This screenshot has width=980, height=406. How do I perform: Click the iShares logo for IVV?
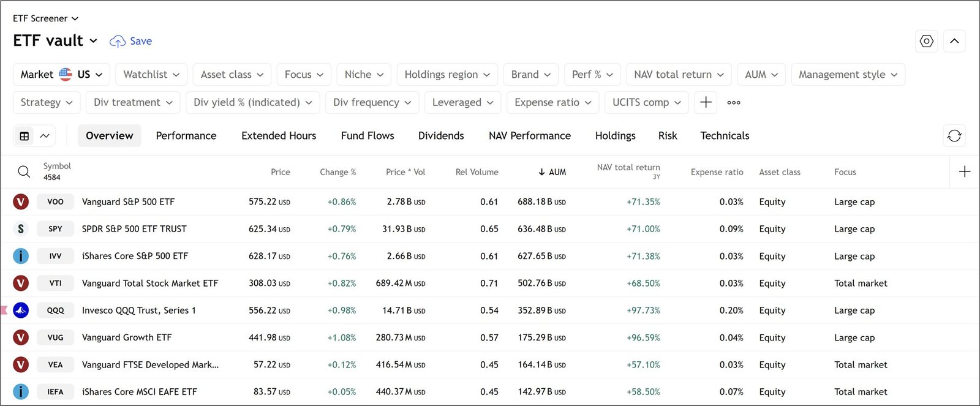pyautogui.click(x=21, y=256)
